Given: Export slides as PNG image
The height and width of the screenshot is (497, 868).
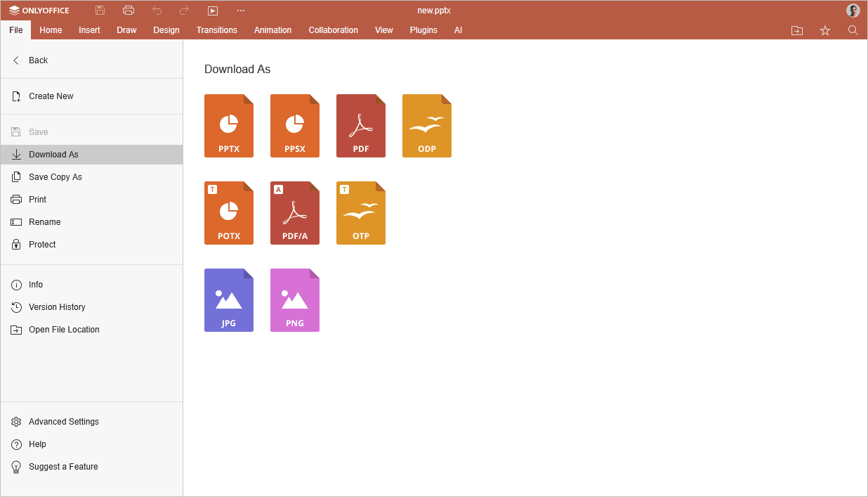Looking at the screenshot, I should 294,300.
